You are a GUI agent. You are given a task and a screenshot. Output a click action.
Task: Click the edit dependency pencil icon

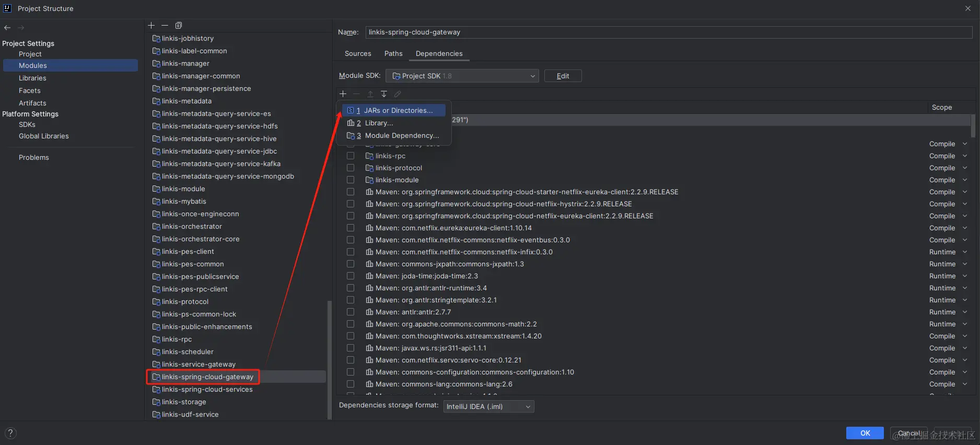pyautogui.click(x=398, y=94)
